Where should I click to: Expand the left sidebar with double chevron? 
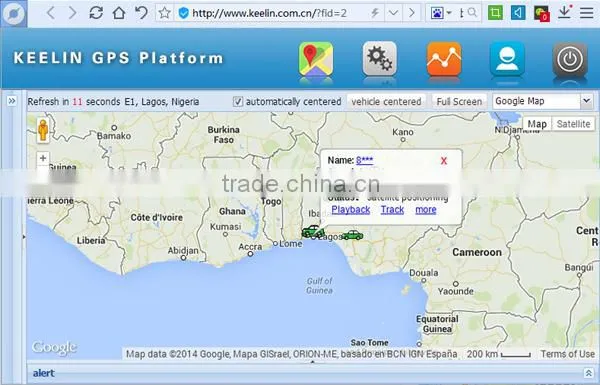pyautogui.click(x=12, y=101)
